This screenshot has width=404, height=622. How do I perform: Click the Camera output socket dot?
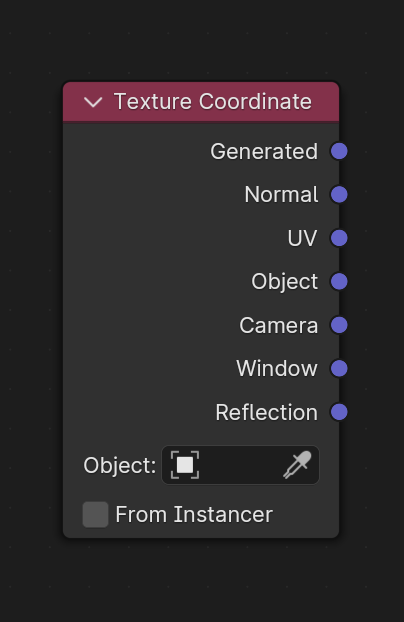click(339, 325)
